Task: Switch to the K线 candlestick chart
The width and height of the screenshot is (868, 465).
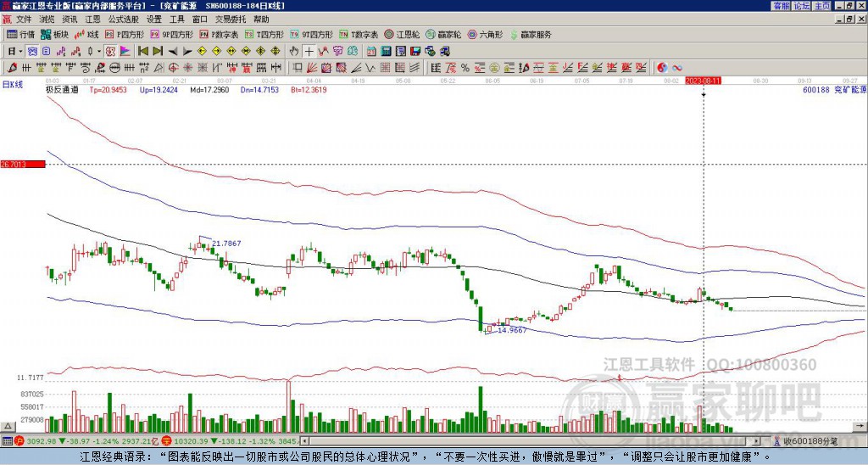Action: [86, 34]
